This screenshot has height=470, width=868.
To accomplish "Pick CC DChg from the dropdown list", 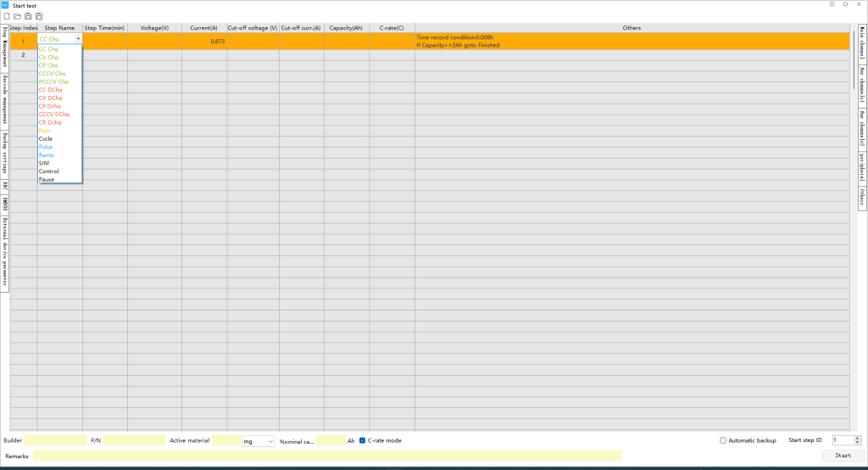I will click(x=51, y=90).
